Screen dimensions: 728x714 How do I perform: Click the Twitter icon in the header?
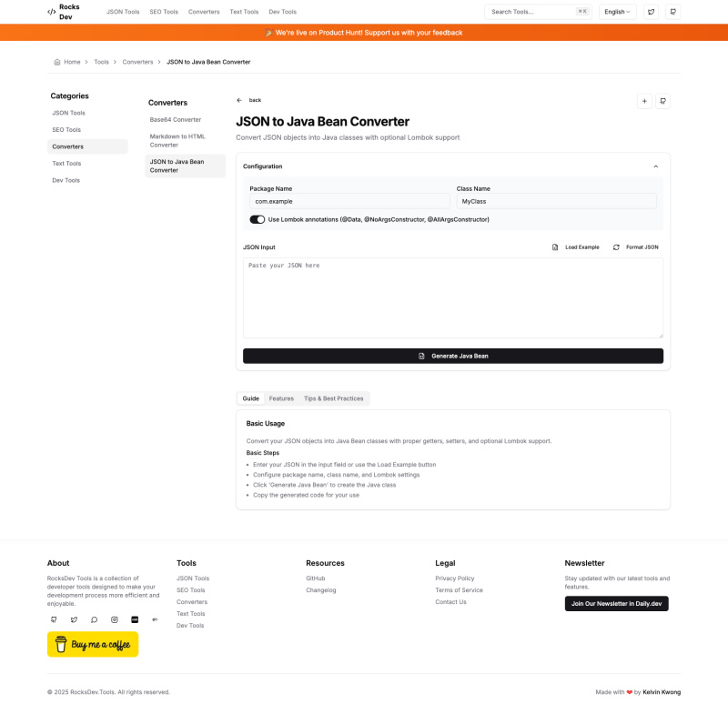(651, 12)
